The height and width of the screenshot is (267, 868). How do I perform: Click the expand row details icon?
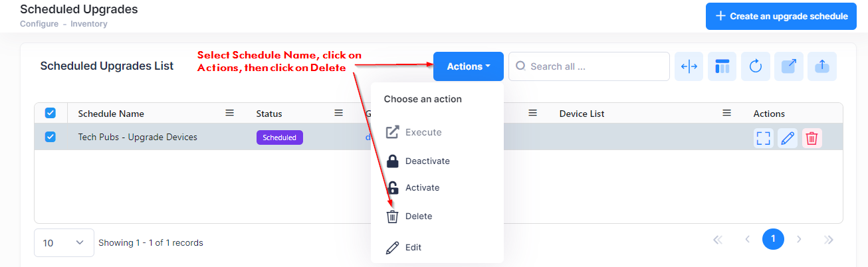764,138
